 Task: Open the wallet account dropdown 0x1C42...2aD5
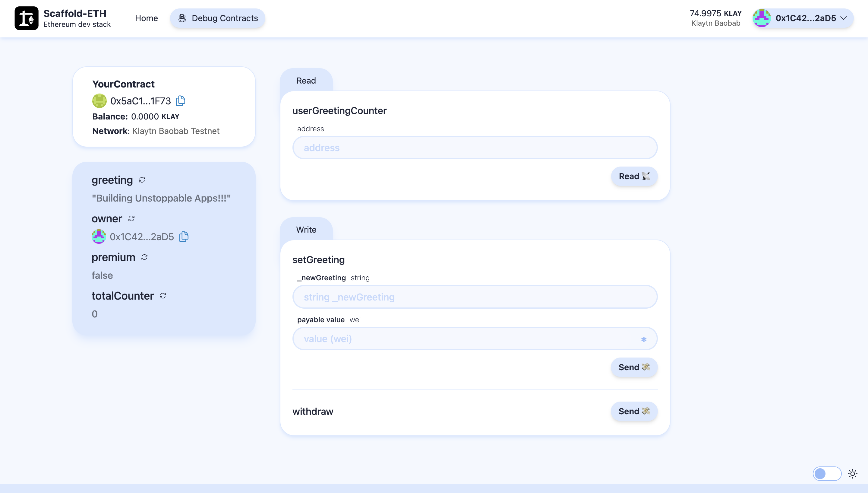802,18
